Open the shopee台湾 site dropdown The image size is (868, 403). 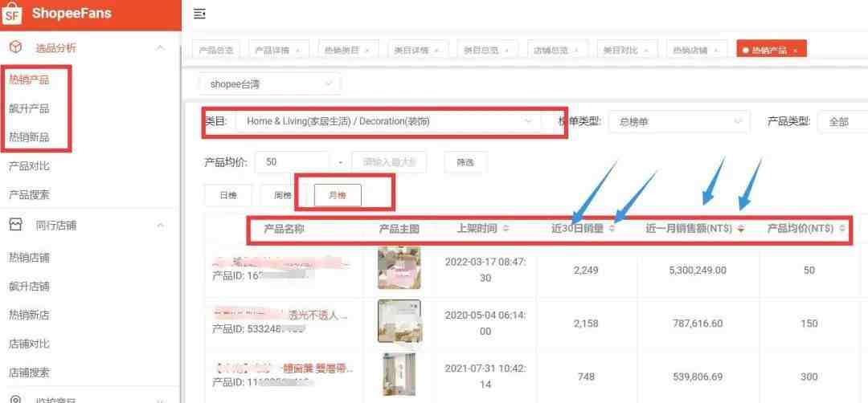point(270,84)
